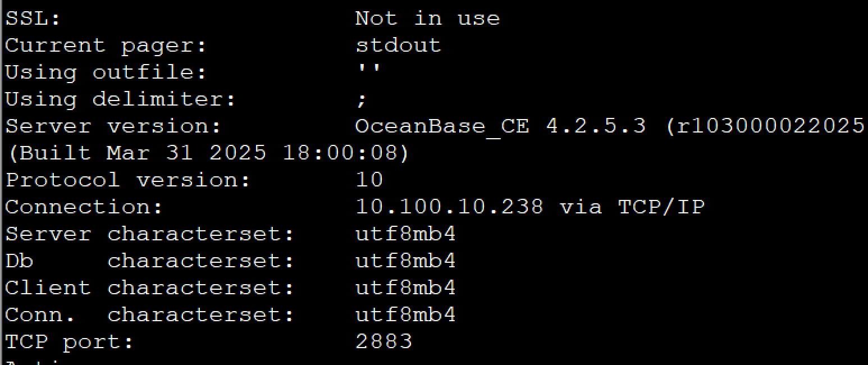Click the 'Server version:' label
Image resolution: width=868 pixels, height=365 pixels.
point(113,126)
